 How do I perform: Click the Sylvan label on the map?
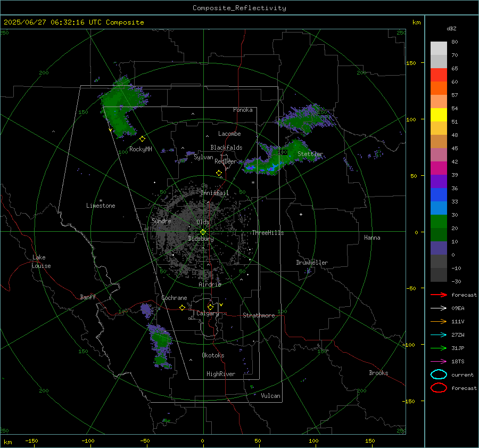click(203, 157)
